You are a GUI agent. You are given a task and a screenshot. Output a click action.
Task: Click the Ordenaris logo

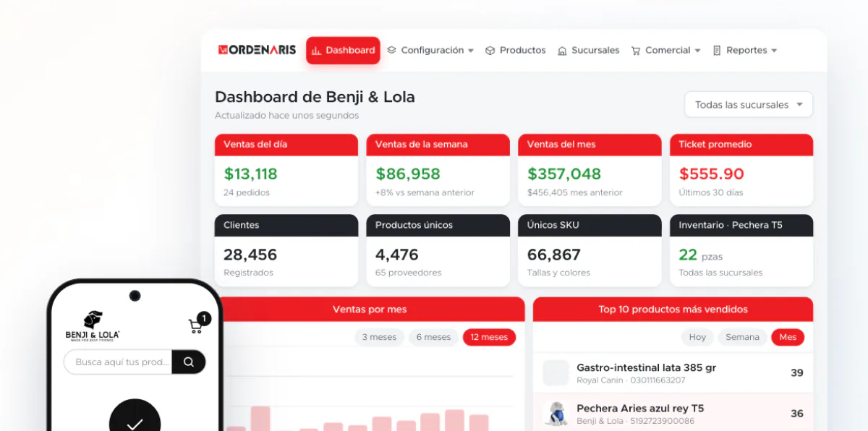click(x=257, y=50)
